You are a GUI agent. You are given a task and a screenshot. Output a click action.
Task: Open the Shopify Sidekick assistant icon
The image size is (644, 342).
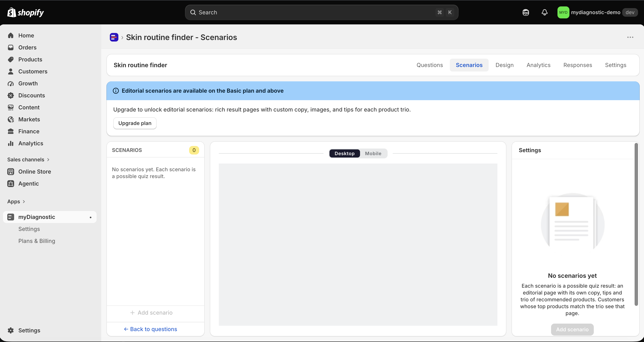tap(526, 12)
